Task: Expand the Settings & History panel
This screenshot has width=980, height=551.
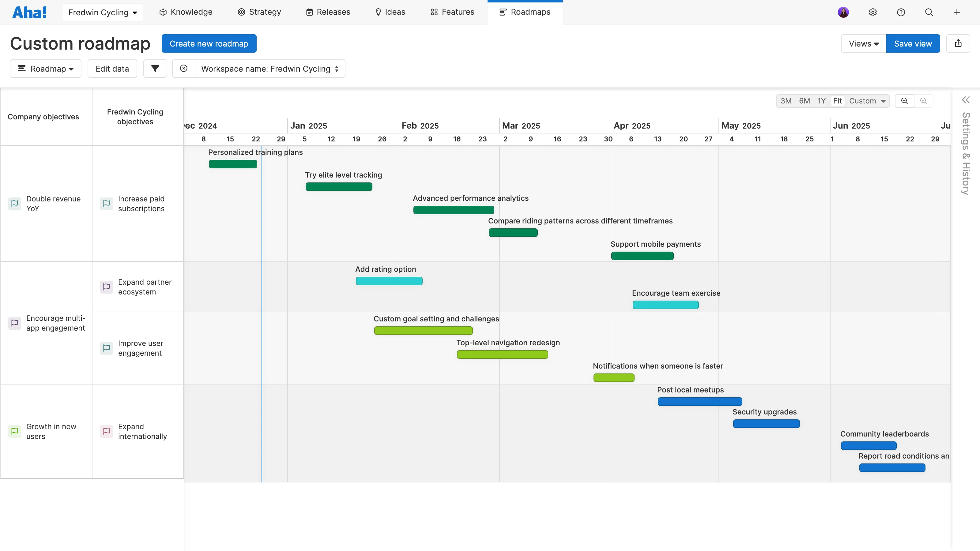Action: [966, 100]
